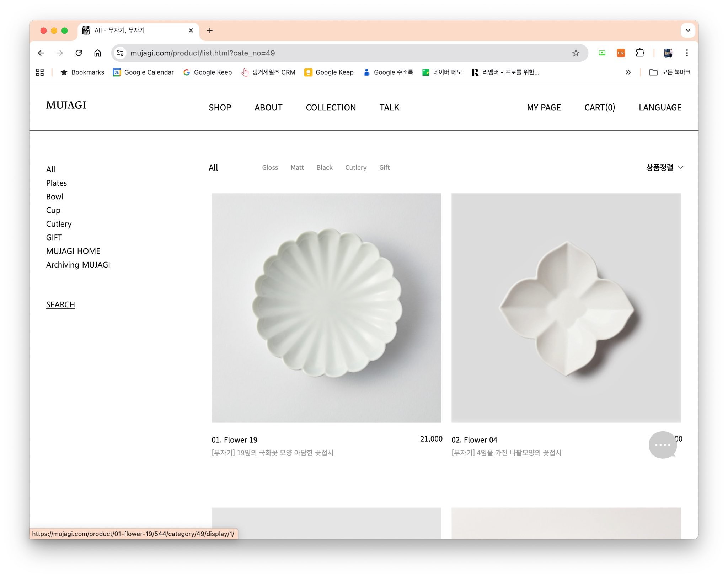The width and height of the screenshot is (728, 578).
Task: Show more hidden bookmarks chevron
Action: tap(628, 72)
